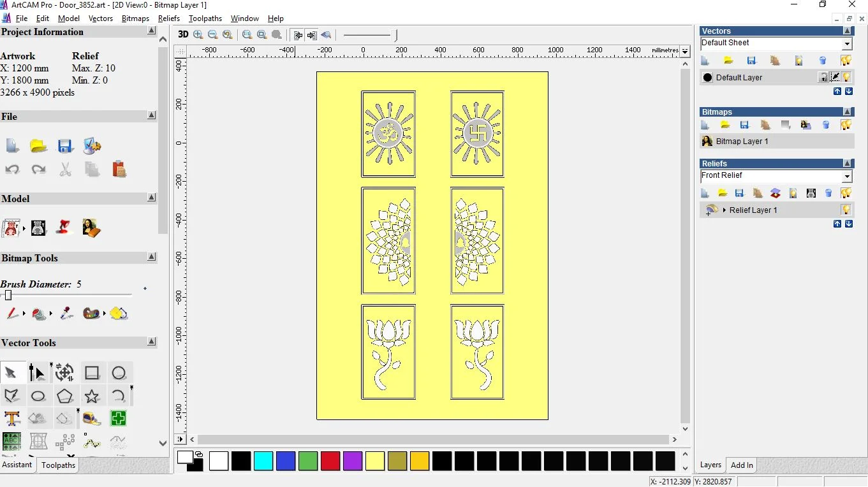The image size is (868, 487).
Task: Toggle all vector layers visibility bulb
Action: pyautogui.click(x=846, y=61)
